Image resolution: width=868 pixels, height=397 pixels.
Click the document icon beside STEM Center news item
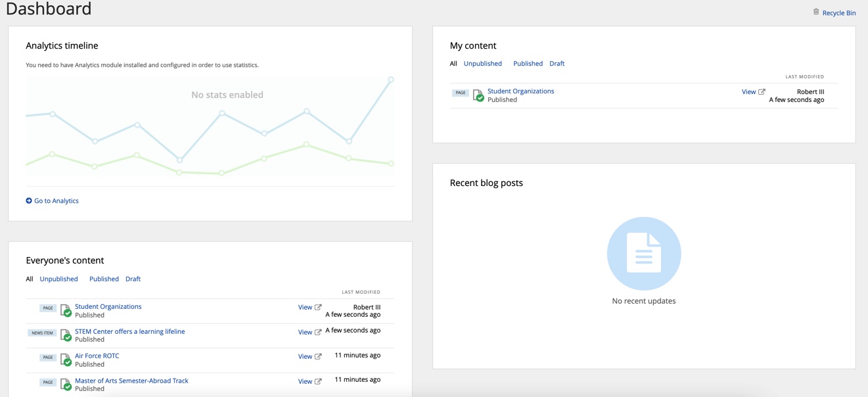(x=64, y=334)
